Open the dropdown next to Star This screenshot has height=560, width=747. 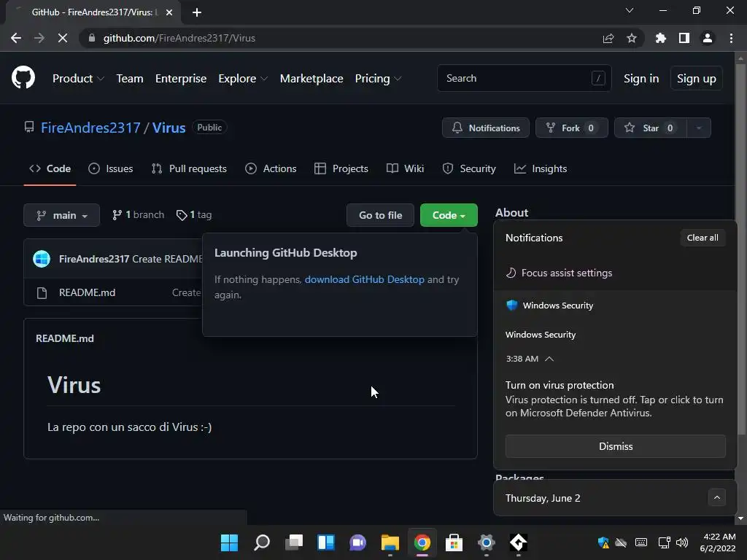(699, 128)
